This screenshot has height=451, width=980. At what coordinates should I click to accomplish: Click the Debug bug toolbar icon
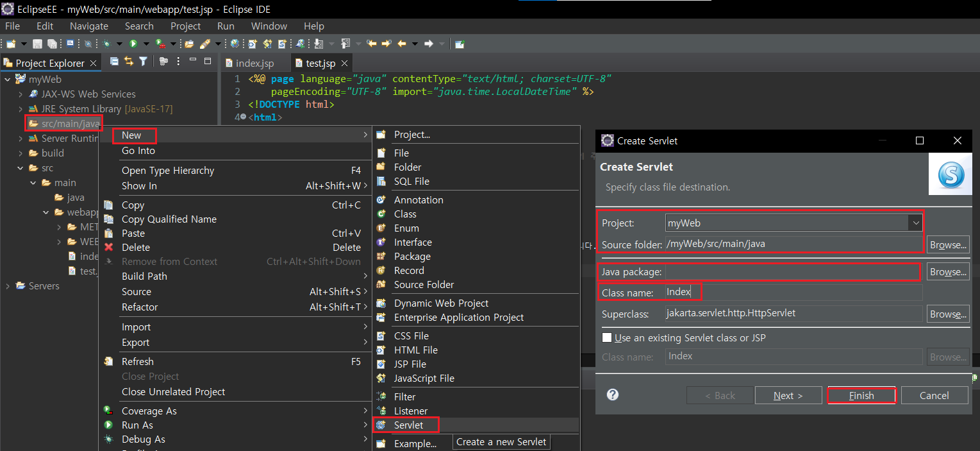(x=106, y=44)
